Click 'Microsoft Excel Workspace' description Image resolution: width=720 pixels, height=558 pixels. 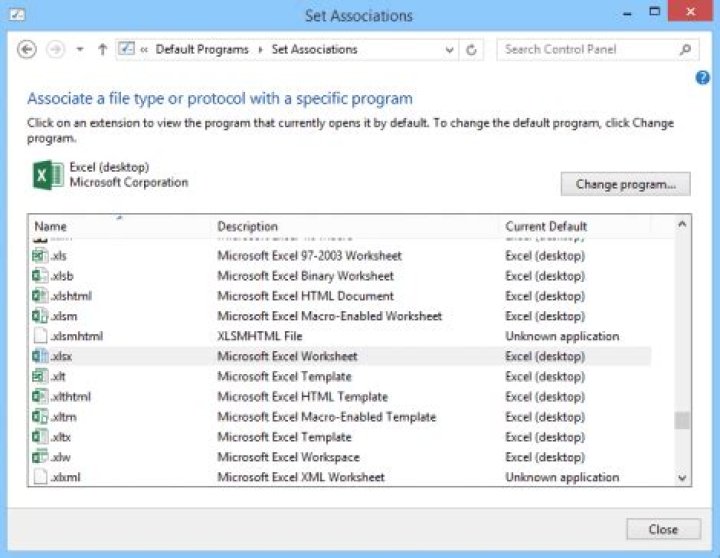(288, 457)
